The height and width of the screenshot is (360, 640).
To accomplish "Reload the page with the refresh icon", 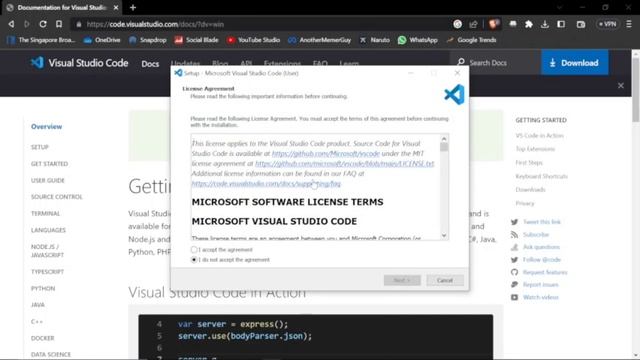I will tap(43, 24).
